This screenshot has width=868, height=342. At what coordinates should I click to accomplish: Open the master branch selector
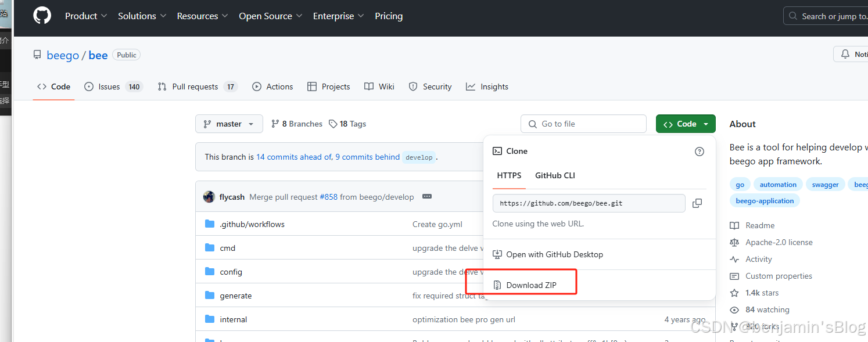click(x=229, y=124)
